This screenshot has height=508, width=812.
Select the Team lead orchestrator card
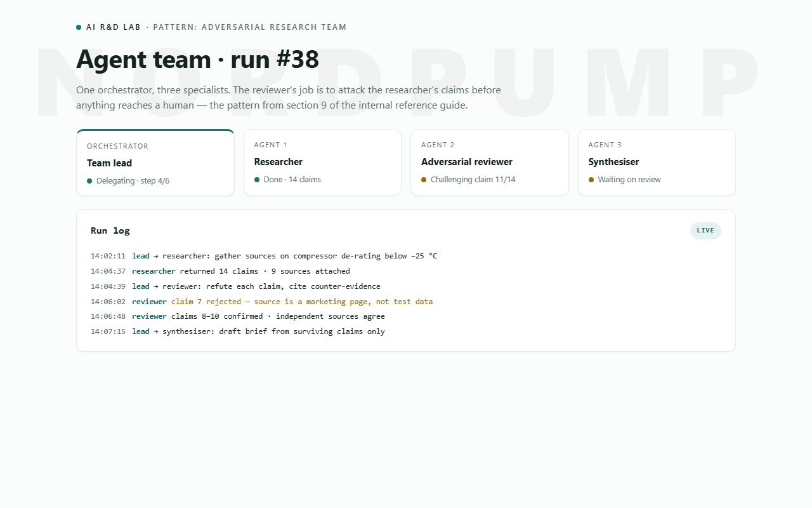pos(155,163)
